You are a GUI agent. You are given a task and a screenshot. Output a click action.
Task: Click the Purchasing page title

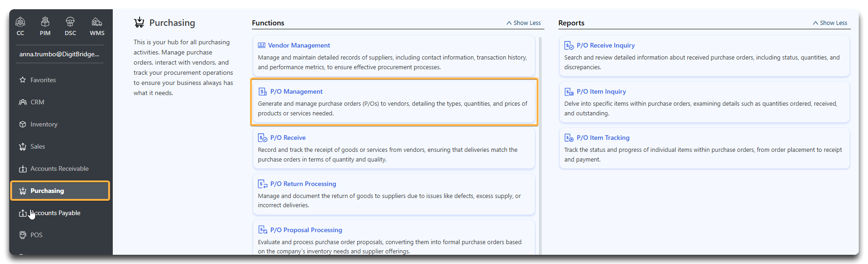(x=172, y=23)
